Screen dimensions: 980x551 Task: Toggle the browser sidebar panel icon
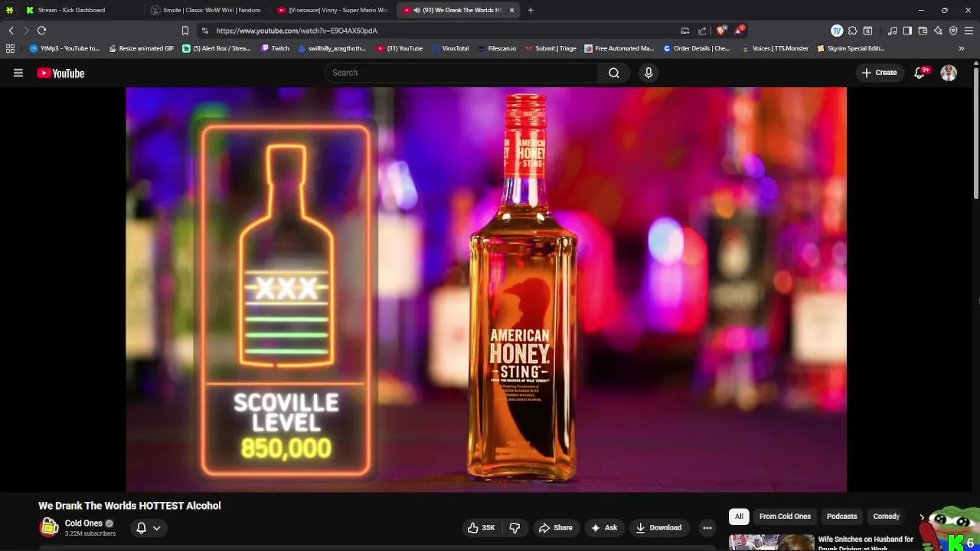point(907,31)
